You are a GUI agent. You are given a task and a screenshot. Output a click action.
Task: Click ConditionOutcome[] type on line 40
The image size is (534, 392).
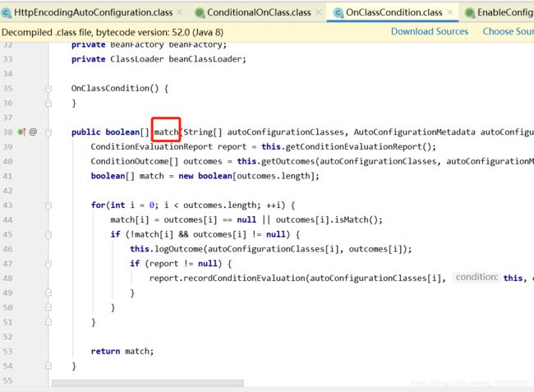click(135, 161)
